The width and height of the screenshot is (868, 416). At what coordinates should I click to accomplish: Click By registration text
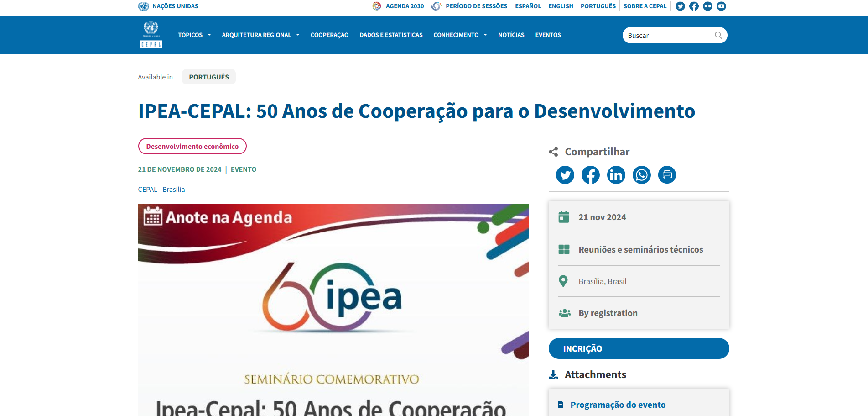(x=608, y=313)
